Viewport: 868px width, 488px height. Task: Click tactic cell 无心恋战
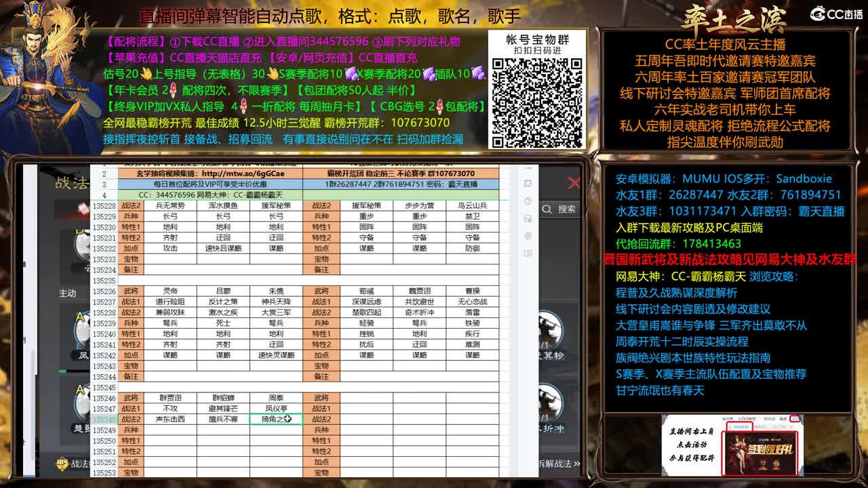472,302
